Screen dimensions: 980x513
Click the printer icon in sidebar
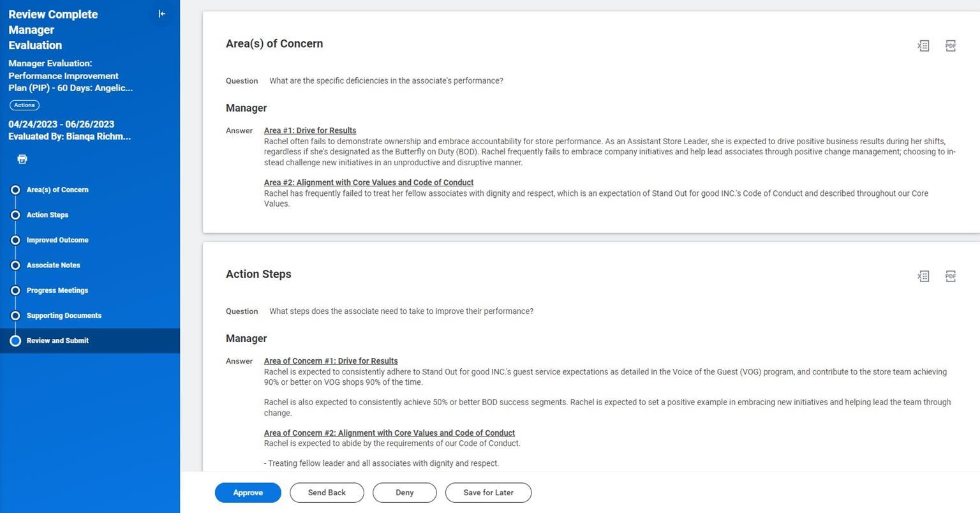tap(22, 159)
